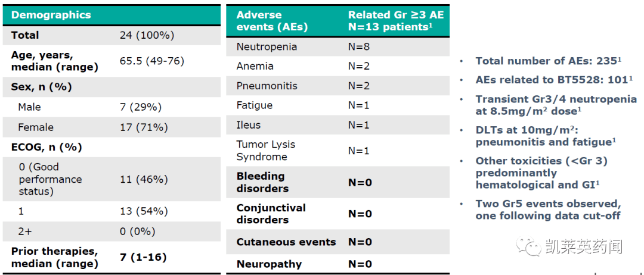The width and height of the screenshot is (644, 275).
Task: Select the Pneumonitis row label
Action: point(267,86)
